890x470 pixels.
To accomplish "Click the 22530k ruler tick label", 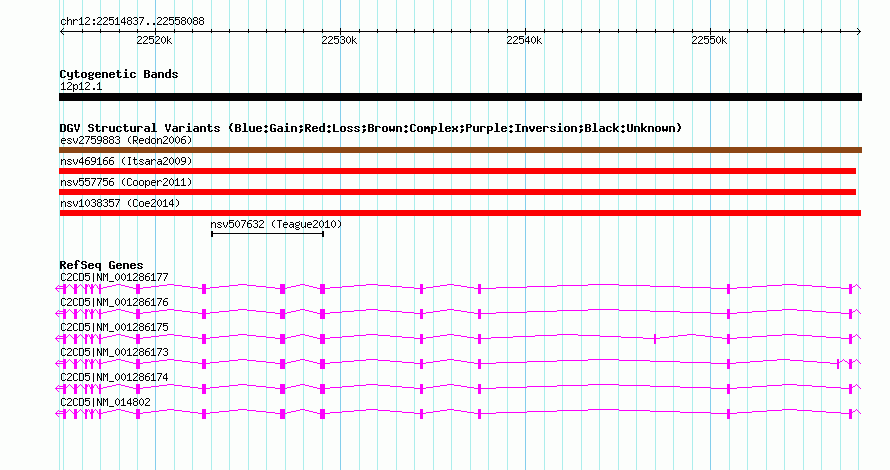I will (339, 40).
